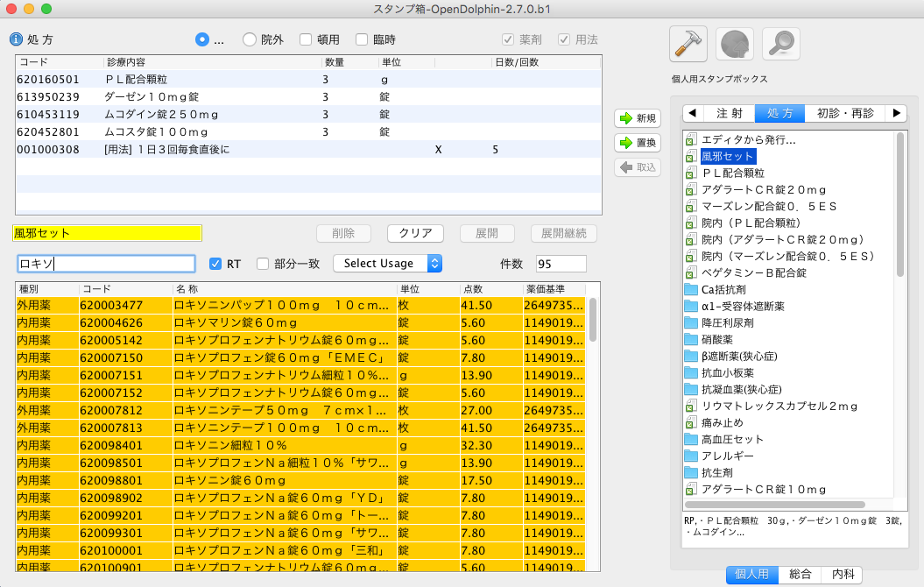This screenshot has width=924, height=587.
Task: Switch to the 注射 tab
Action: (x=729, y=113)
